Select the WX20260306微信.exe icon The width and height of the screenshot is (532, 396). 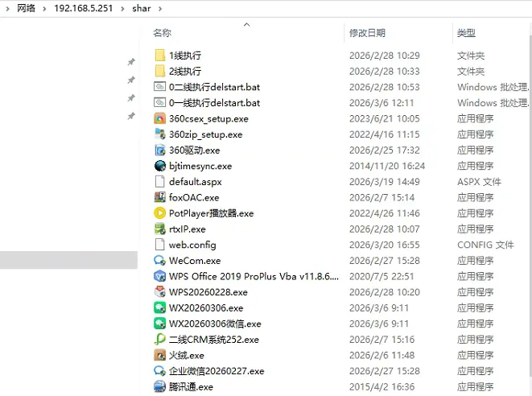[x=160, y=324]
